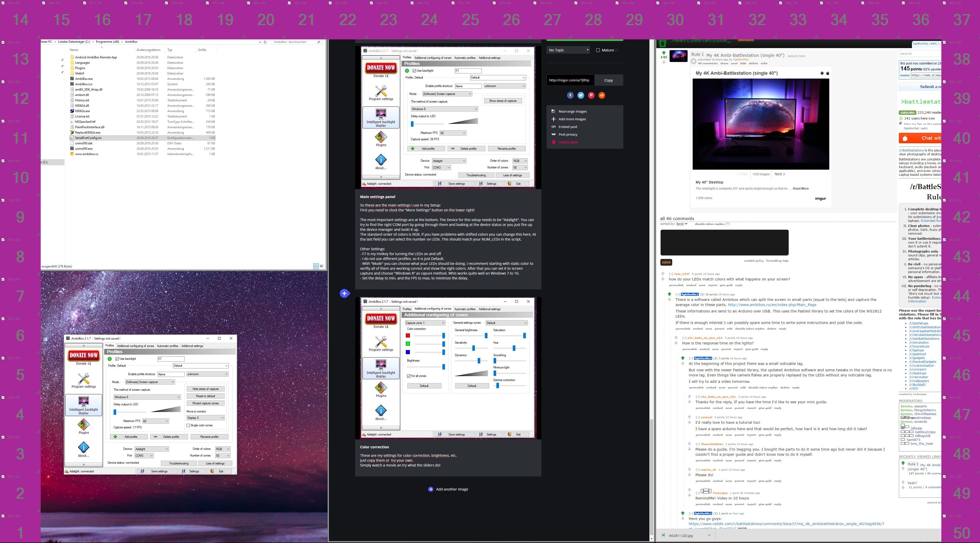Enable the Mature checkbox
The width and height of the screenshot is (980, 543).
pos(598,50)
